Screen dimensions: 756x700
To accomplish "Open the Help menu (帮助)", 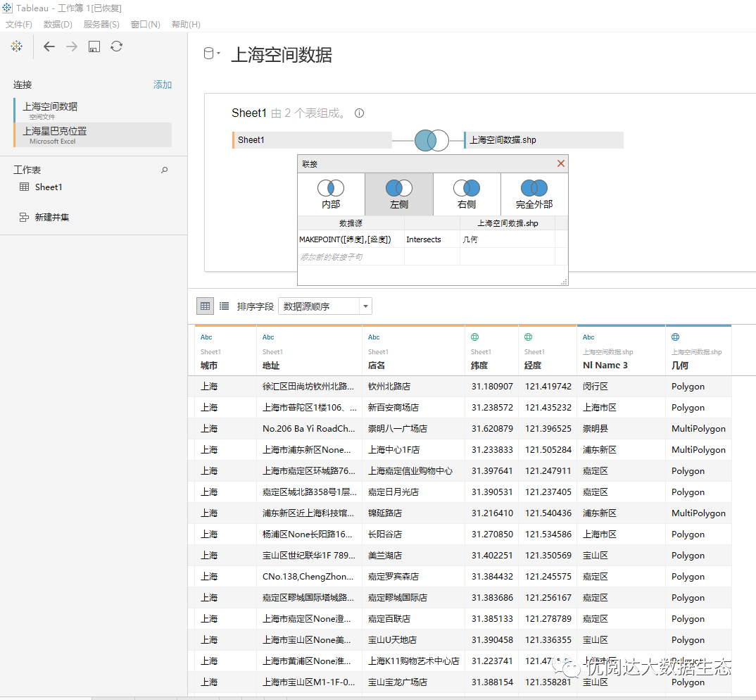I will pyautogui.click(x=186, y=24).
